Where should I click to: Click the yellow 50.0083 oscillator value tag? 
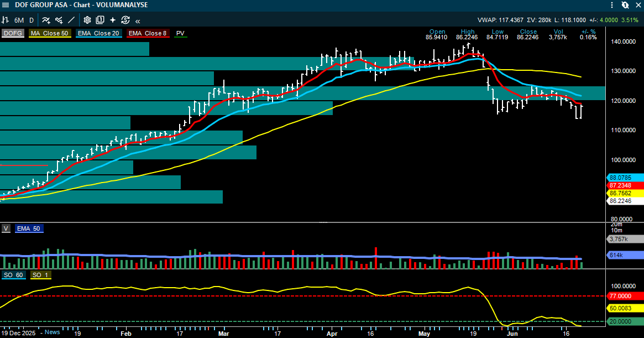(625, 308)
